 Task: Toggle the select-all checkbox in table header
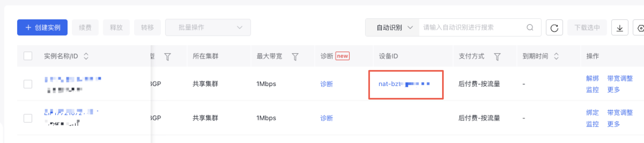point(28,56)
